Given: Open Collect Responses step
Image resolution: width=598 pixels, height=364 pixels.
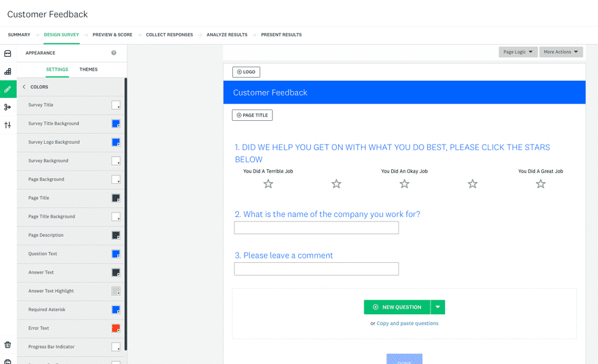Looking at the screenshot, I should (169, 35).
